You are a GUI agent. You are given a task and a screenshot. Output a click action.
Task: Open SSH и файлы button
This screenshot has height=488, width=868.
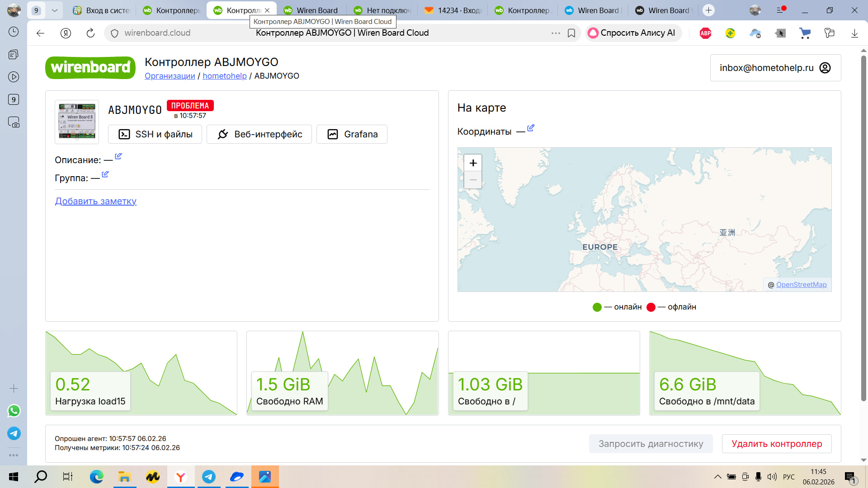pyautogui.click(x=155, y=134)
